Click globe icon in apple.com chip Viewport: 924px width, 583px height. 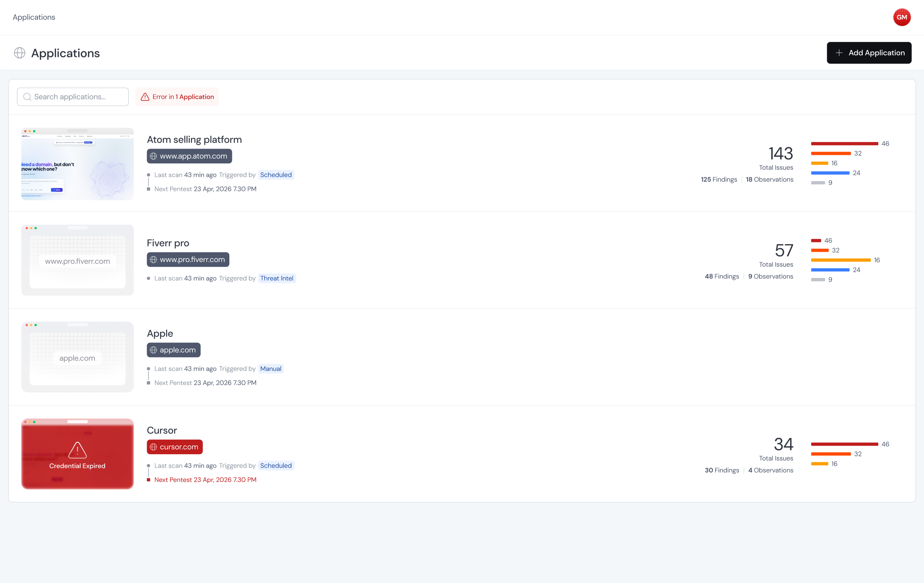click(x=153, y=350)
